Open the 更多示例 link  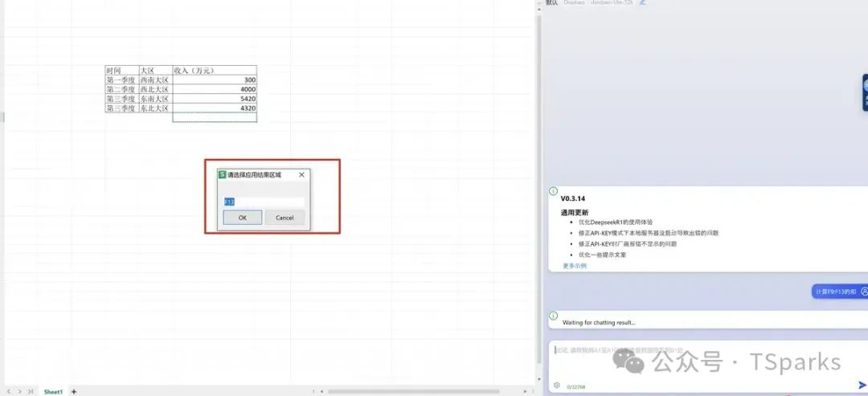[x=575, y=266]
